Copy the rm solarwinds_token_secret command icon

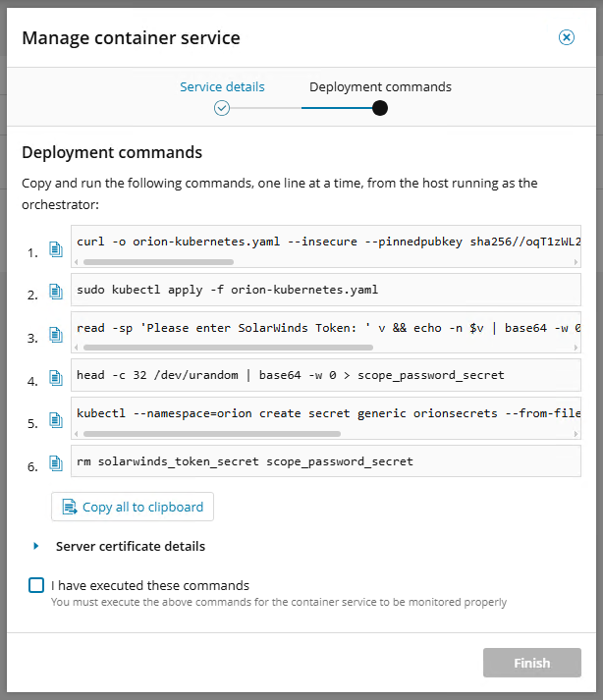[x=56, y=463]
